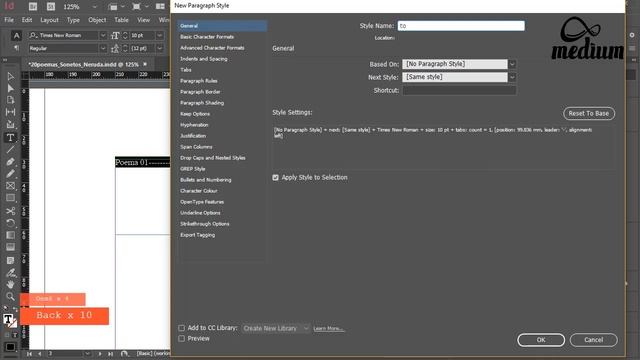Show Paragraph Formatting Controls (pilcrow icon)

[16, 48]
